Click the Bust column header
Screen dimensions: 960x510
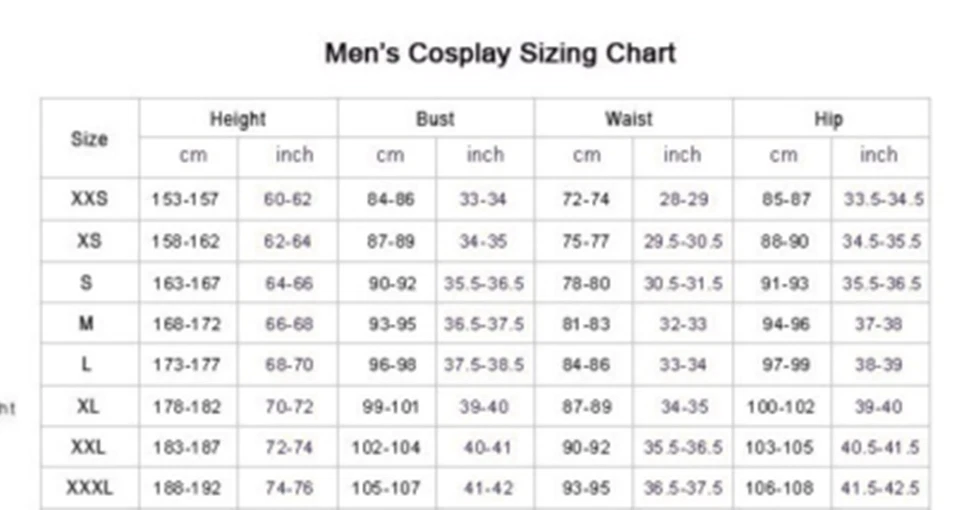coord(435,119)
